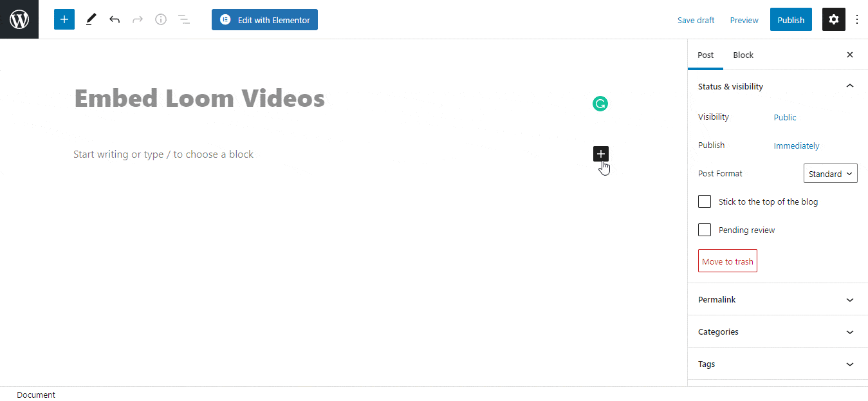Open the three-dot Options menu

coord(857,19)
